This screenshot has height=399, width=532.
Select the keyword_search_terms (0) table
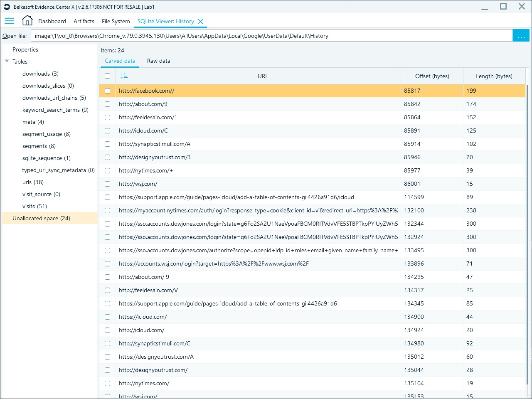point(55,110)
